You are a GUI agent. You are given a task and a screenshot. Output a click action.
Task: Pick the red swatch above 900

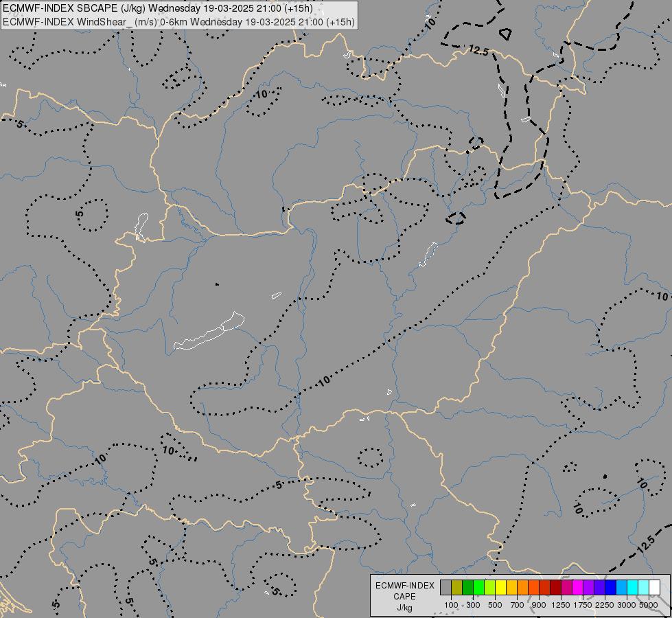pos(544,588)
